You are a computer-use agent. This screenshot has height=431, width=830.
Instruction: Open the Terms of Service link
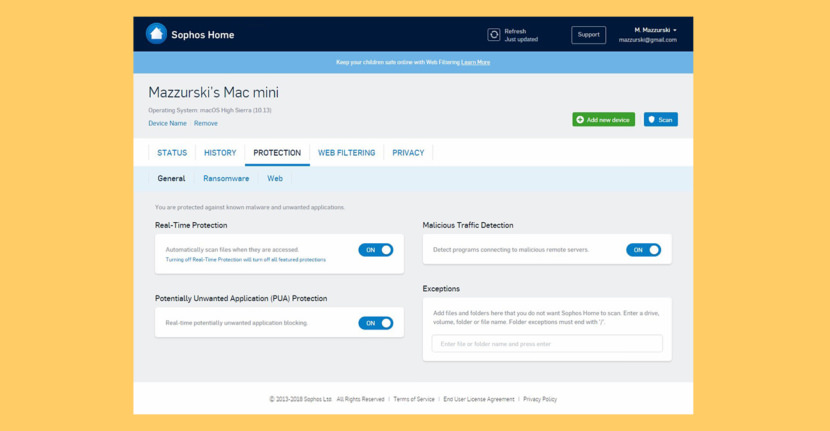coord(414,399)
